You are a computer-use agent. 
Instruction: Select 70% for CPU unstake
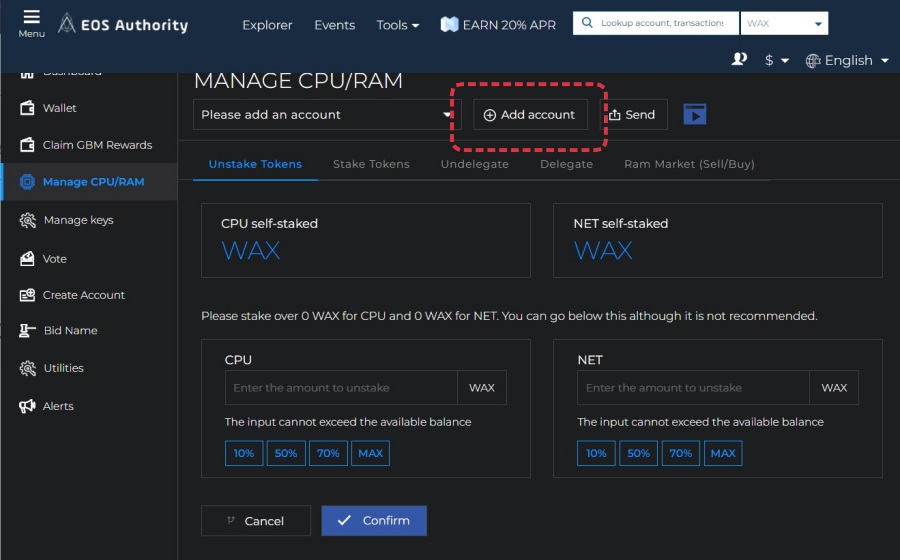pos(328,453)
